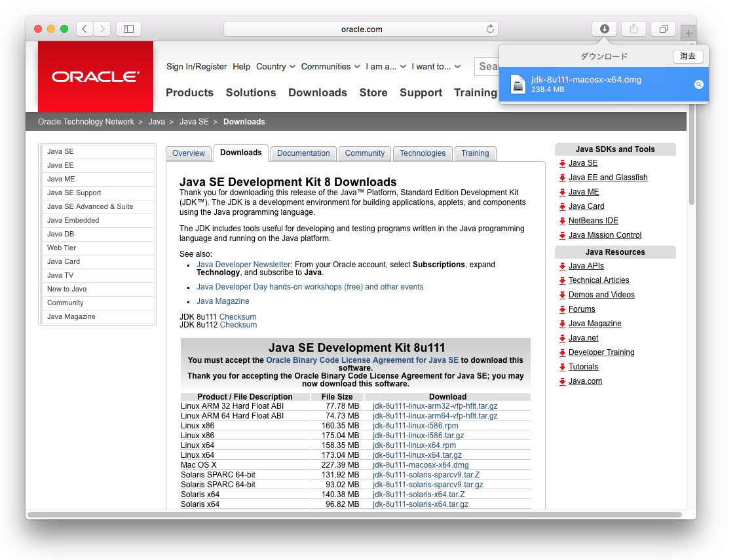The height and width of the screenshot is (560, 737).
Task: Open the Documentation tab
Action: pyautogui.click(x=303, y=153)
